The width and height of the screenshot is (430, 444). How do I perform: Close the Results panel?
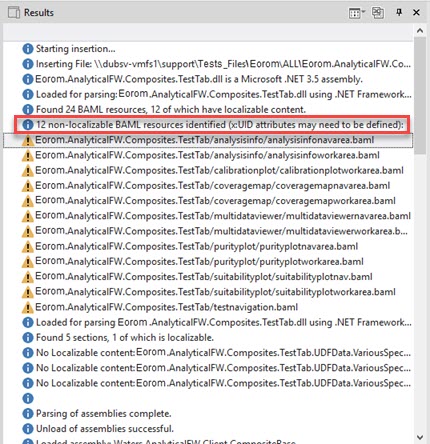pos(416,13)
